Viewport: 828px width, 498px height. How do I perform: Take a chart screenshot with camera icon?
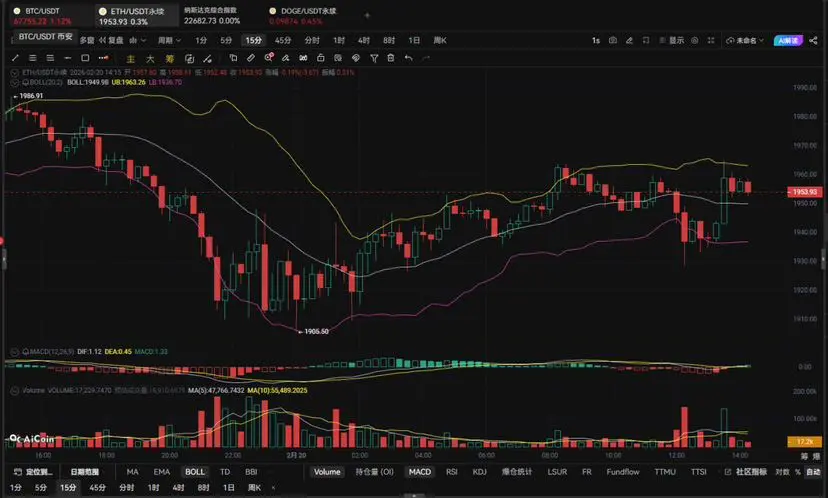pyautogui.click(x=613, y=40)
